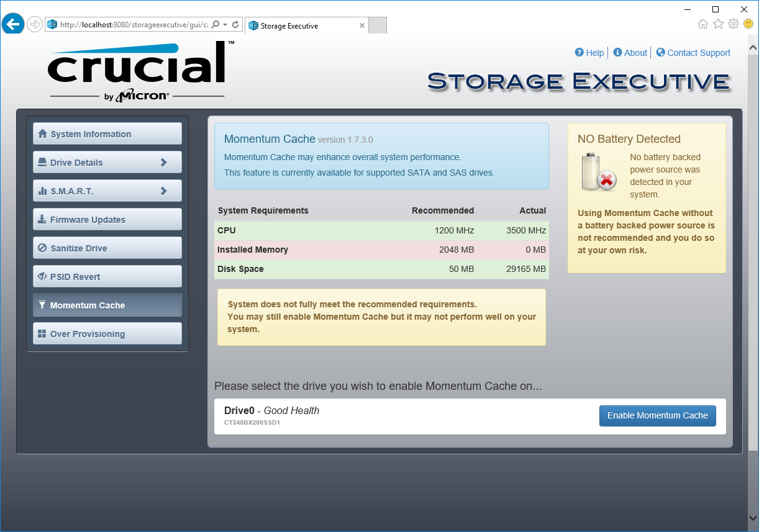Click the Installed Memory row label
Viewport: 759px width, 532px height.
coord(253,250)
